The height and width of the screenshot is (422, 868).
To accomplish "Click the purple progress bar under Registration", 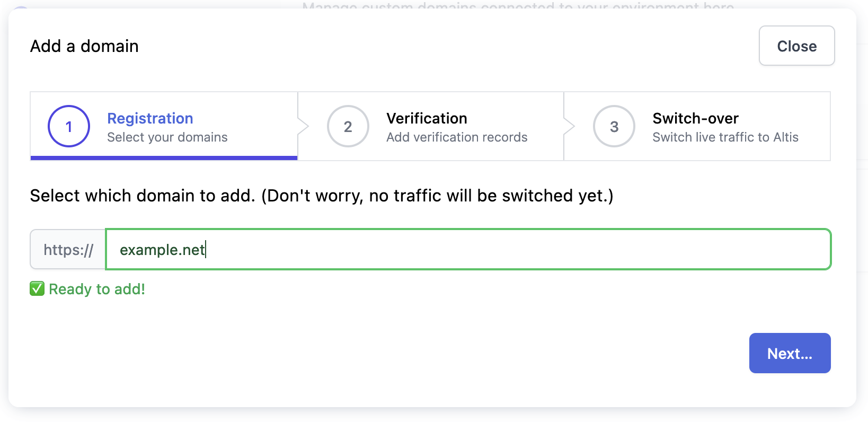I will pyautogui.click(x=163, y=157).
